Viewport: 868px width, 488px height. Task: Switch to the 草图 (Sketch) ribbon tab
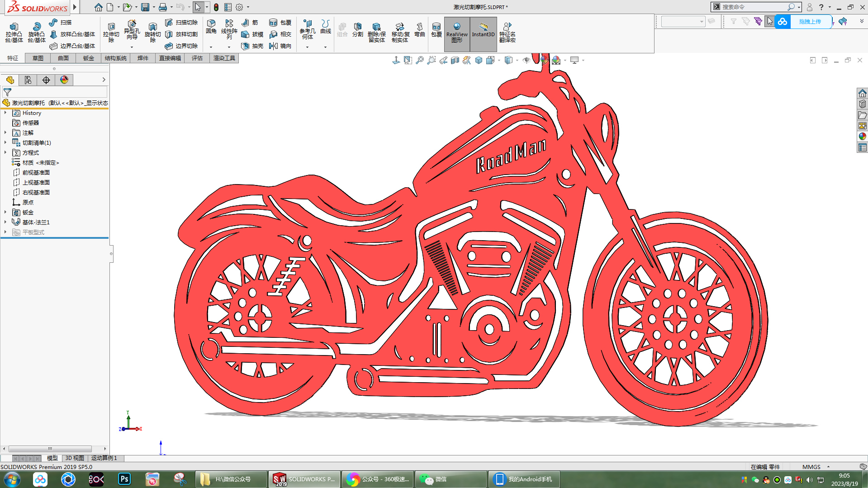(x=38, y=58)
